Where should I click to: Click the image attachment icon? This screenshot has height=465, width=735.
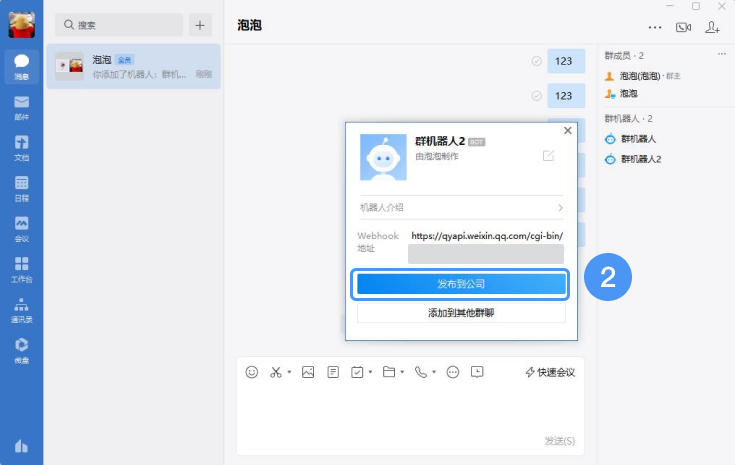point(308,372)
